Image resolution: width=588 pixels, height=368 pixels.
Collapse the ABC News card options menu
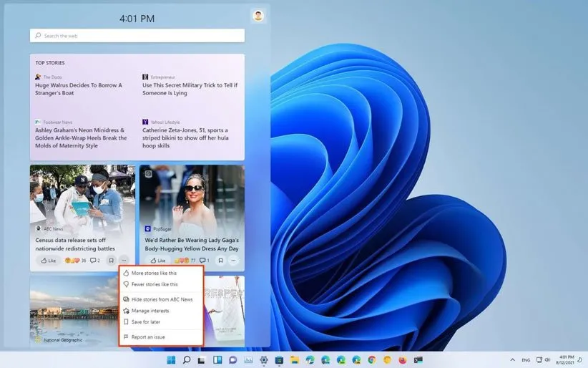124,261
